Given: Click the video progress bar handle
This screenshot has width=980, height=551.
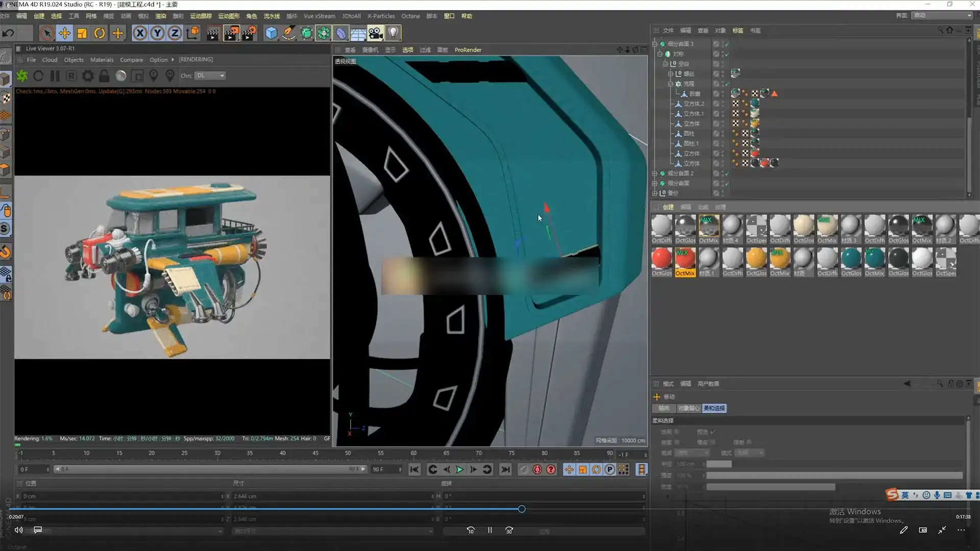Looking at the screenshot, I should 521,509.
